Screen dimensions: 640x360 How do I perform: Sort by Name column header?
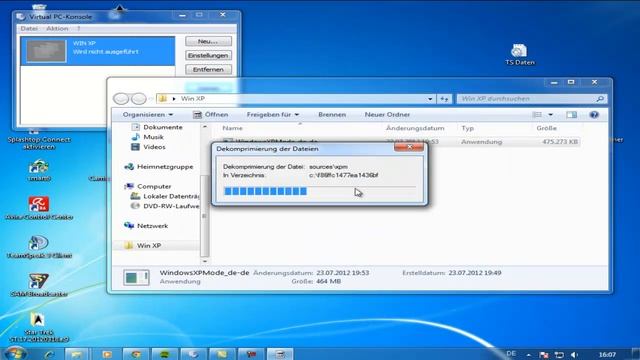coord(233,128)
